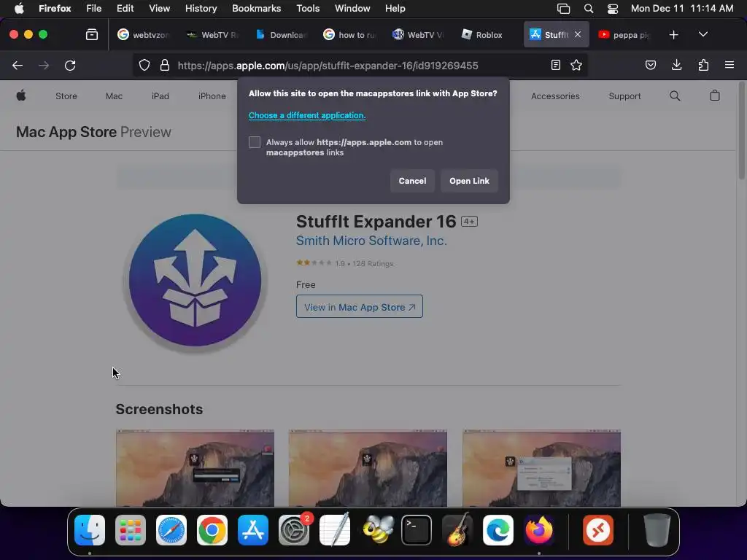Click Choose a different application link
The height and width of the screenshot is (560, 747).
tap(307, 115)
